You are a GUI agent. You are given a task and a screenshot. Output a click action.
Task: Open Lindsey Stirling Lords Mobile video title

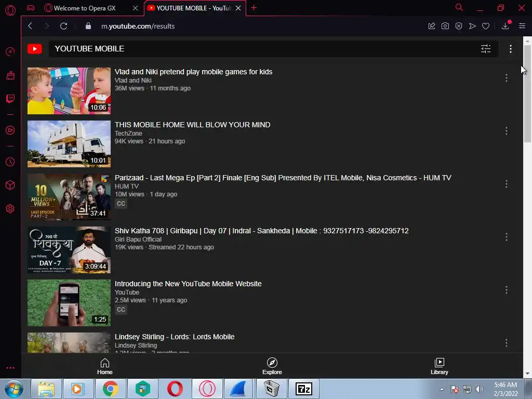tap(175, 337)
